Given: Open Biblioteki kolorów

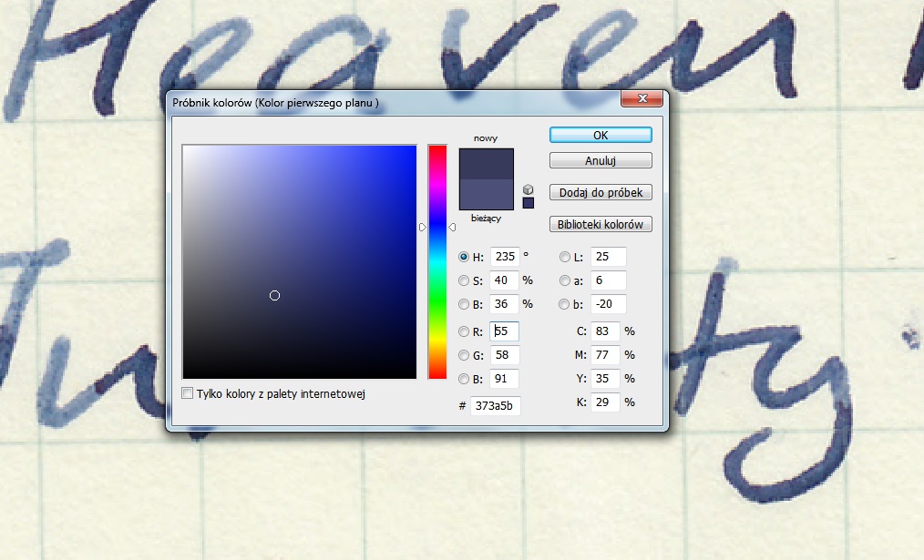Looking at the screenshot, I should pyautogui.click(x=601, y=224).
